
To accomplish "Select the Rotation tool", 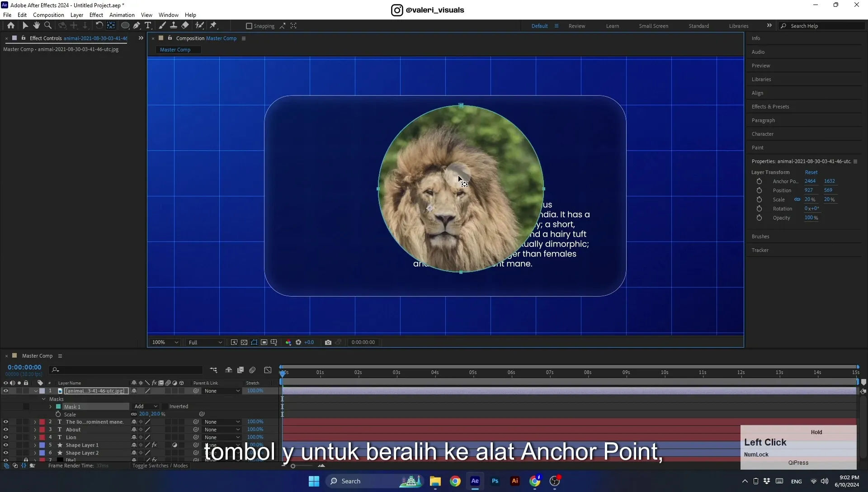I will [99, 26].
